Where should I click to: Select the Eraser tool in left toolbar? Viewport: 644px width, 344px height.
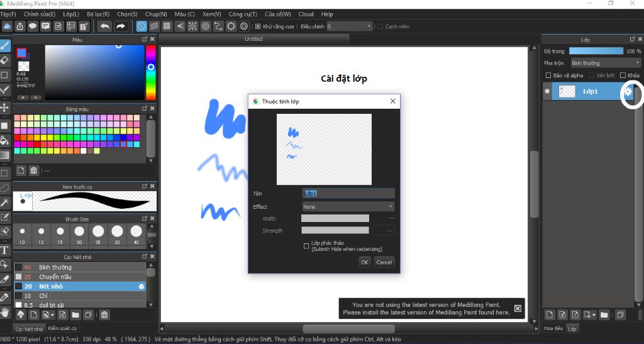(4, 60)
